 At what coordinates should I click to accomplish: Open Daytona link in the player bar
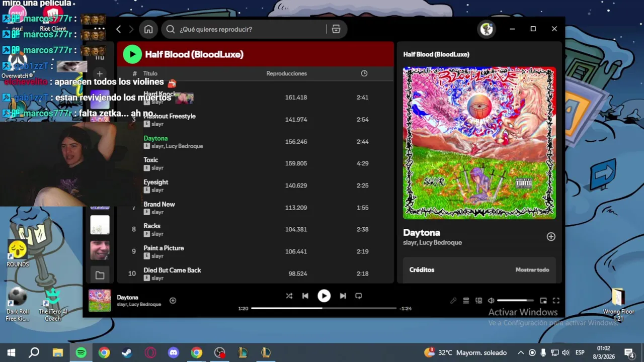click(x=127, y=298)
